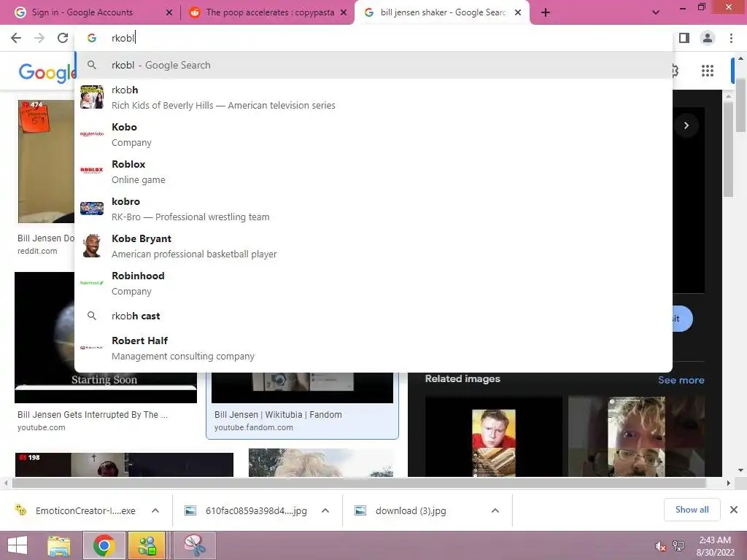Expand options for download (3).jpg
Viewport: 747px width, 560px height.
495,510
